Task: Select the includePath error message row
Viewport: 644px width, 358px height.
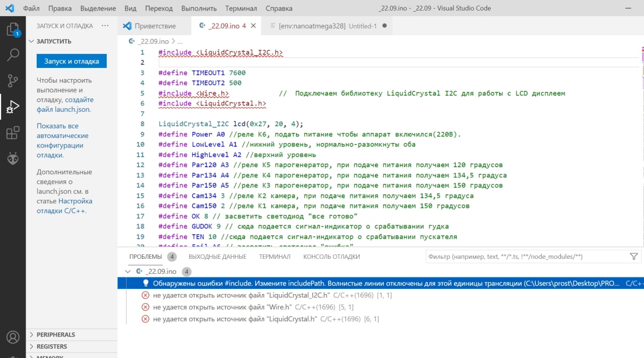Action: (380, 283)
